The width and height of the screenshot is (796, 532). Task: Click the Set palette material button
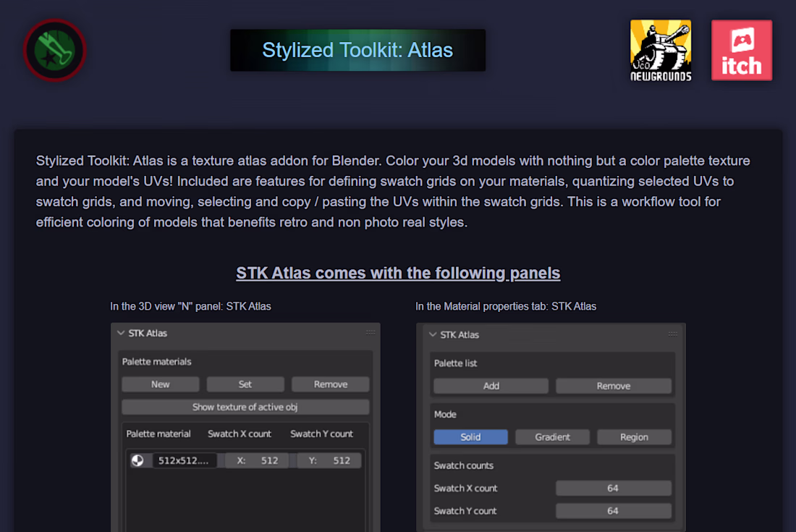(x=245, y=384)
